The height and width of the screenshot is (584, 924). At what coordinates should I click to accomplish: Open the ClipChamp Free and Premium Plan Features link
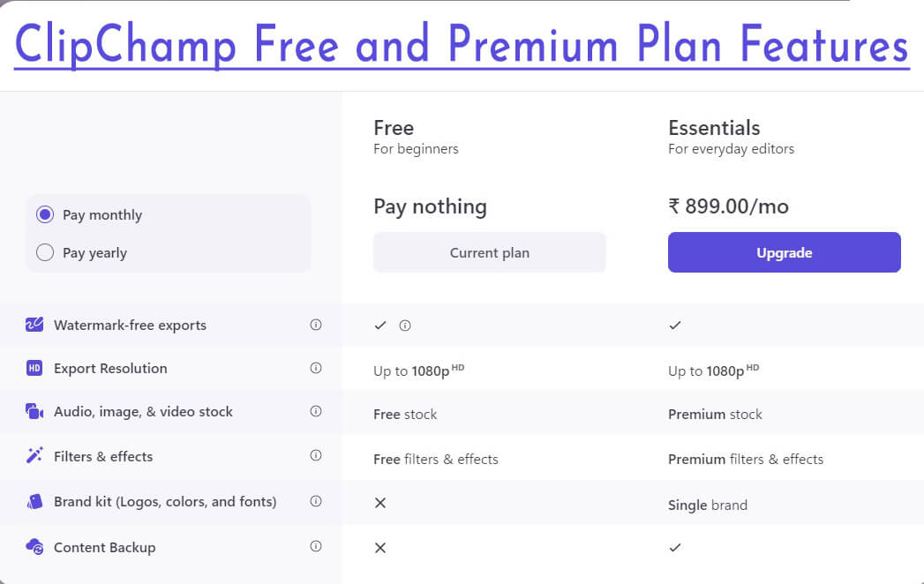pos(462,44)
